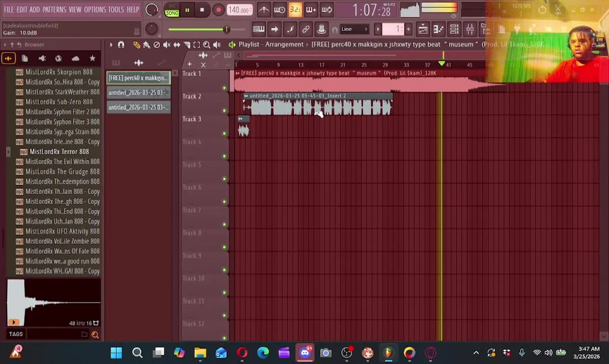Open the browser web globe tab

pyautogui.click(x=59, y=59)
